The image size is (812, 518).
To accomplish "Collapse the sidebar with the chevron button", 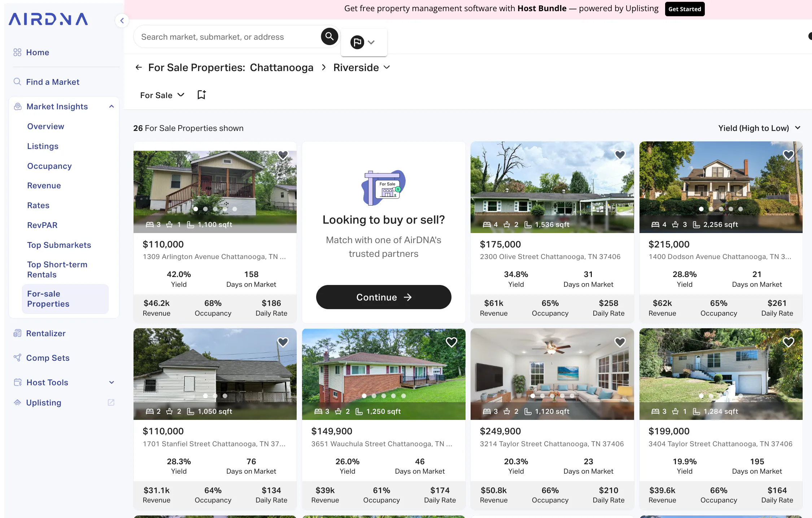I will 122,21.
